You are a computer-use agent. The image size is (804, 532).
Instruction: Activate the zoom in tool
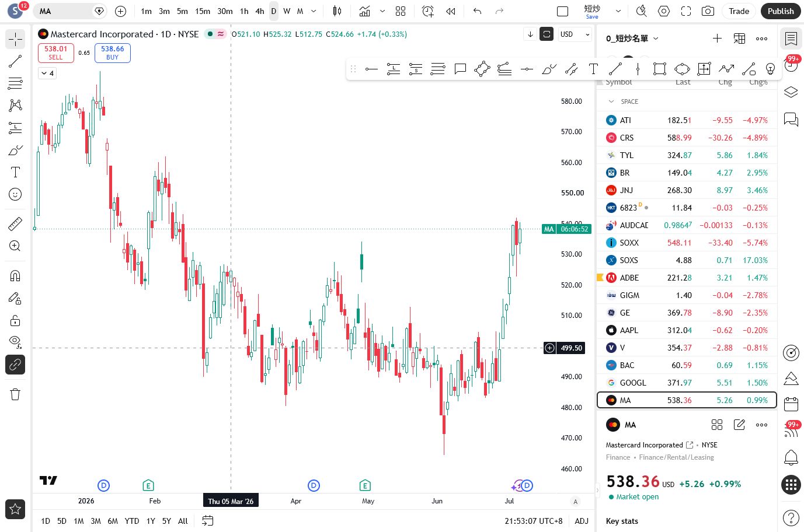15,246
